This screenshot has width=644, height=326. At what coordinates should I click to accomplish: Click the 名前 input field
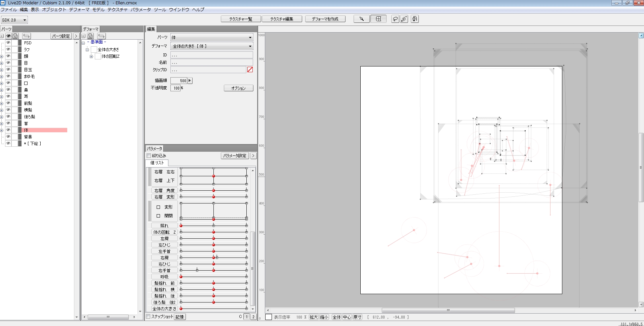coord(212,62)
